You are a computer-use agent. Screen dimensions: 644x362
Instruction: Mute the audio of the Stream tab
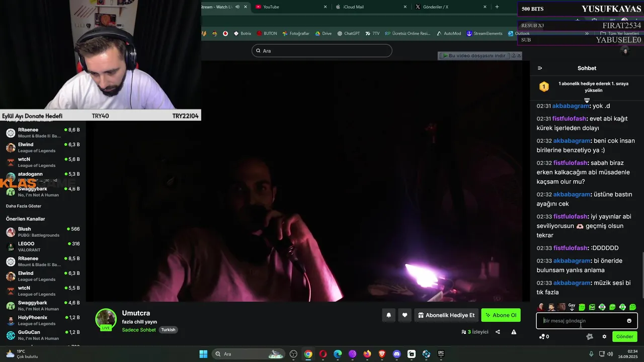[x=236, y=7]
